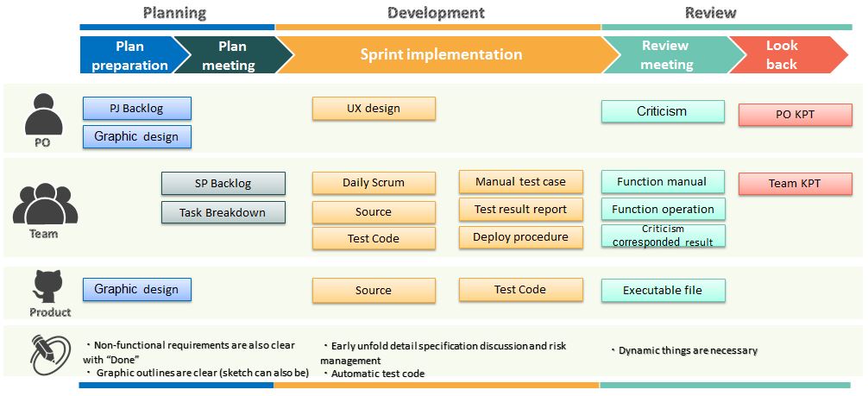The image size is (868, 396).
Task: Select the Manual test case box
Action: tap(520, 182)
